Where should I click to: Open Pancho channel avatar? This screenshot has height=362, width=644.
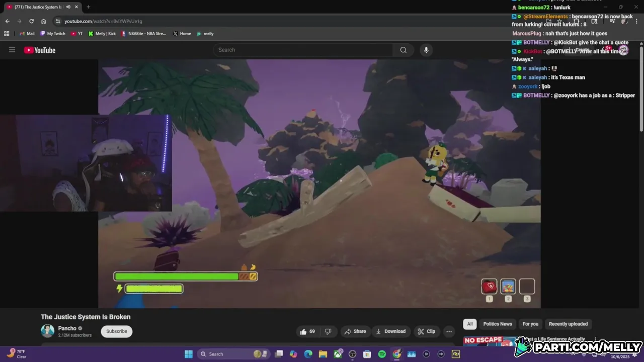(47, 331)
